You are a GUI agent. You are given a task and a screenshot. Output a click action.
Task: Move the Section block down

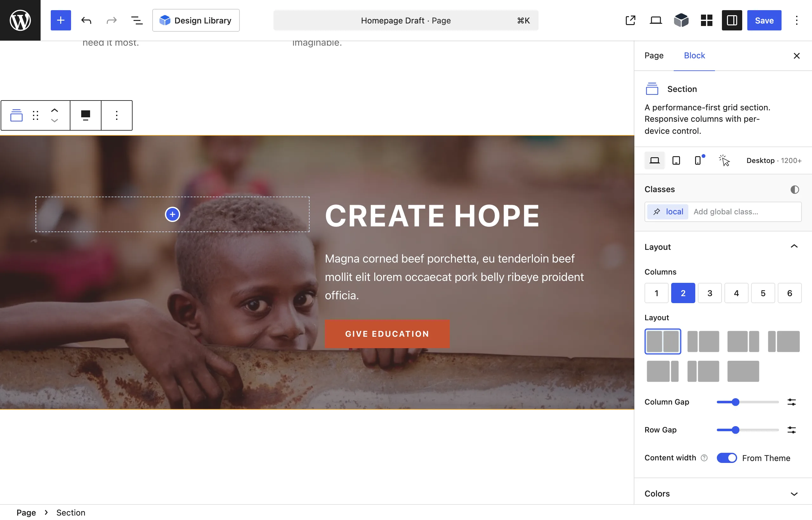[54, 120]
